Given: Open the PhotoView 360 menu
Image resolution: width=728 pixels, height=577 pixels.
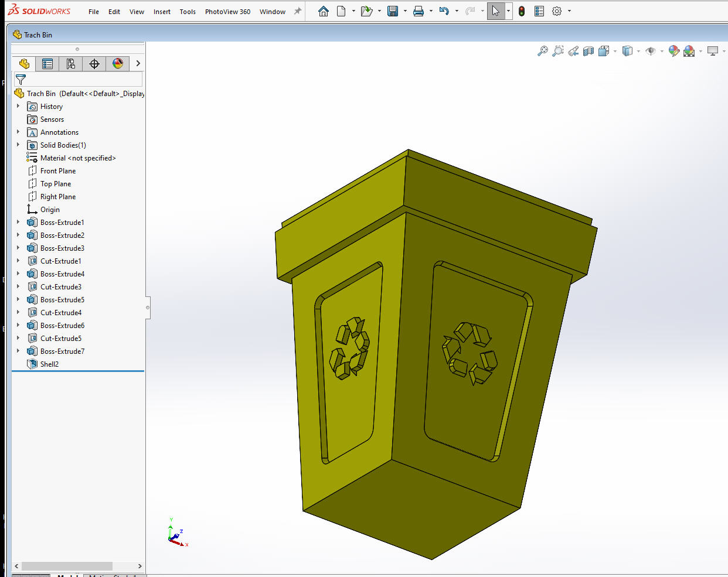Looking at the screenshot, I should point(227,12).
